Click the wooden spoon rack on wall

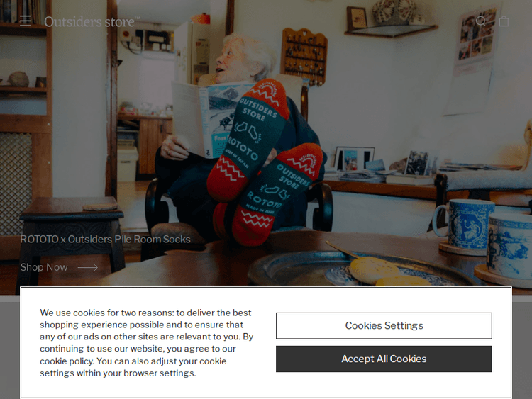point(304,57)
